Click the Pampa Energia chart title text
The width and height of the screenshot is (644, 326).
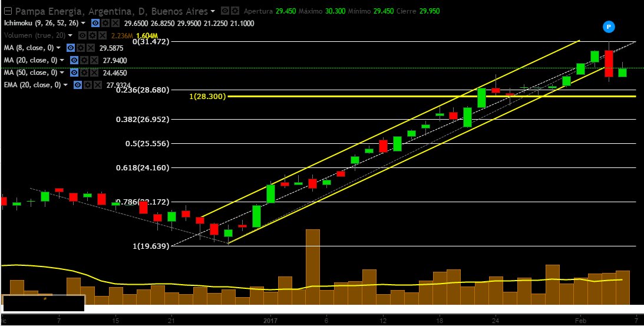pos(111,11)
